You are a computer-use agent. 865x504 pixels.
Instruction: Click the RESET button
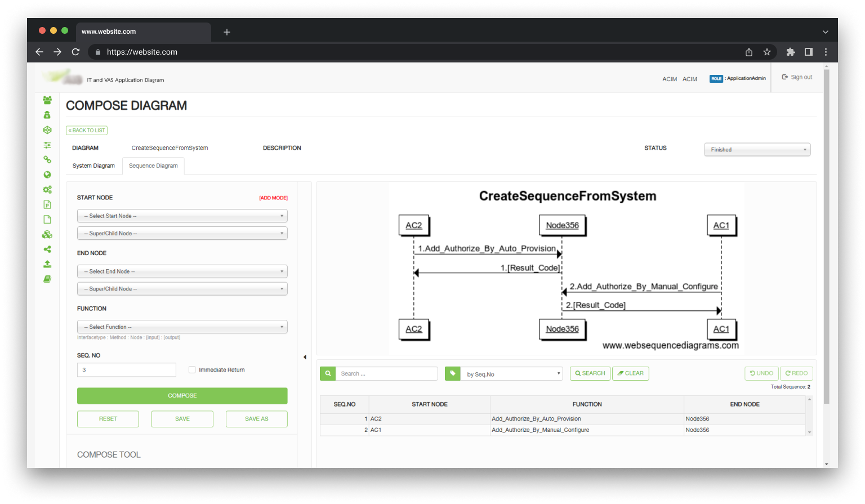[x=108, y=419]
